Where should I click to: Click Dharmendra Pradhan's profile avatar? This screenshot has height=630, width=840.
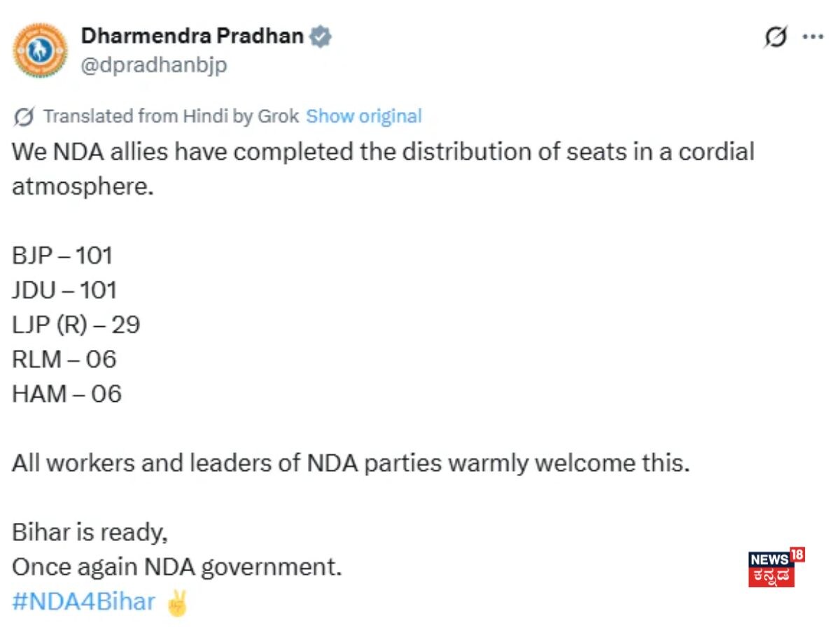41,50
